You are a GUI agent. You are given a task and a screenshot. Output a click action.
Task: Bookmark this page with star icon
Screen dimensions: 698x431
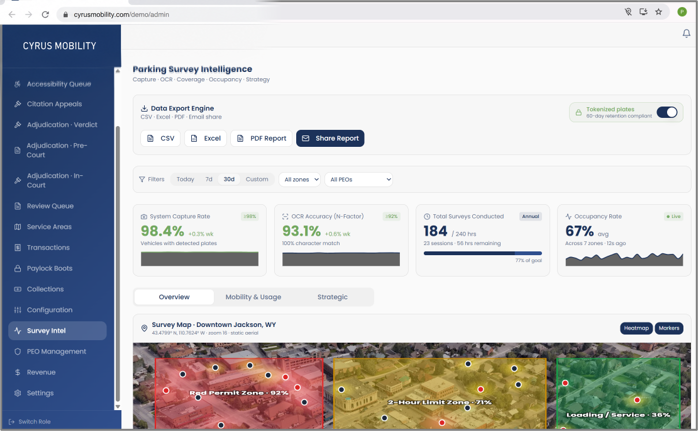tap(658, 12)
